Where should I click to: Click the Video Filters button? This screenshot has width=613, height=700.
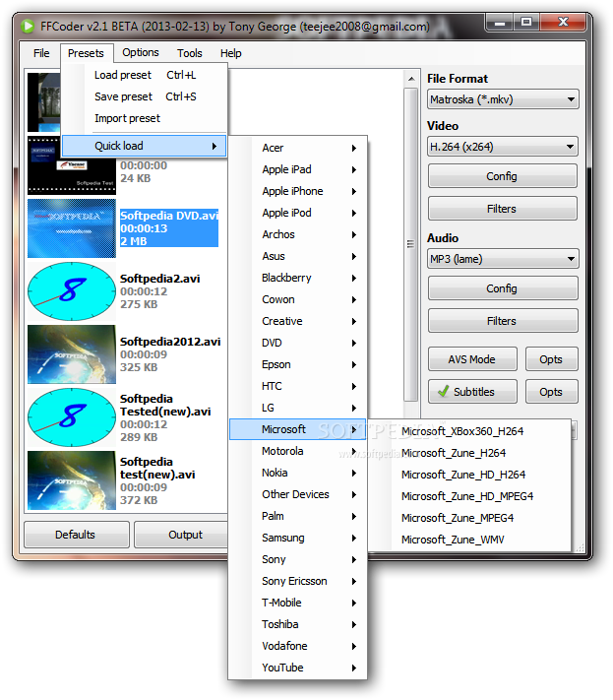point(503,209)
